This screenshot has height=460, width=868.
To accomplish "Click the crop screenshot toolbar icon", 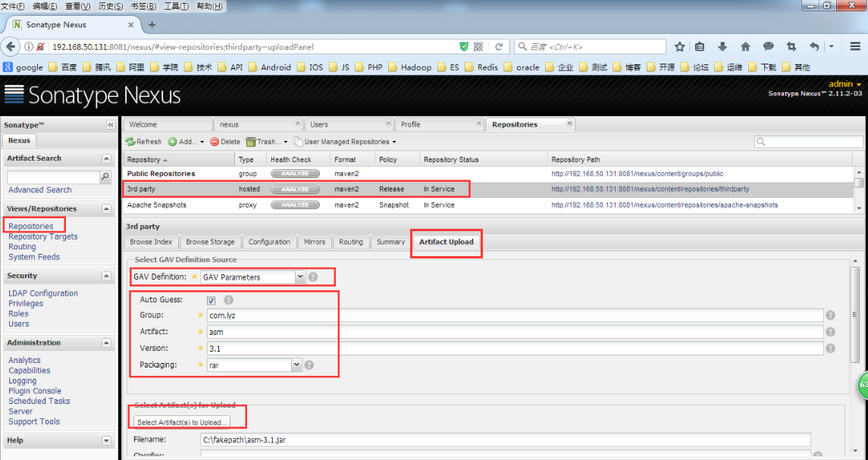I will tap(791, 47).
